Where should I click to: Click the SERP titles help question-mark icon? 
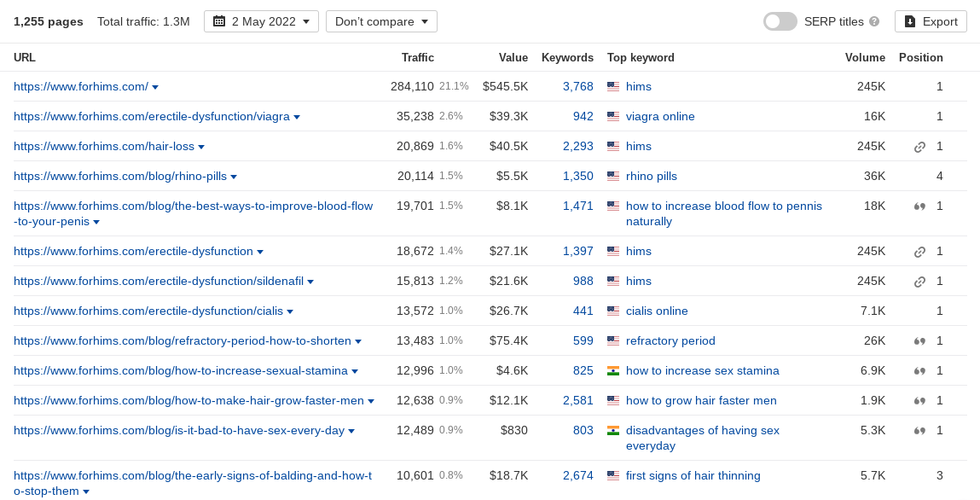point(874,21)
